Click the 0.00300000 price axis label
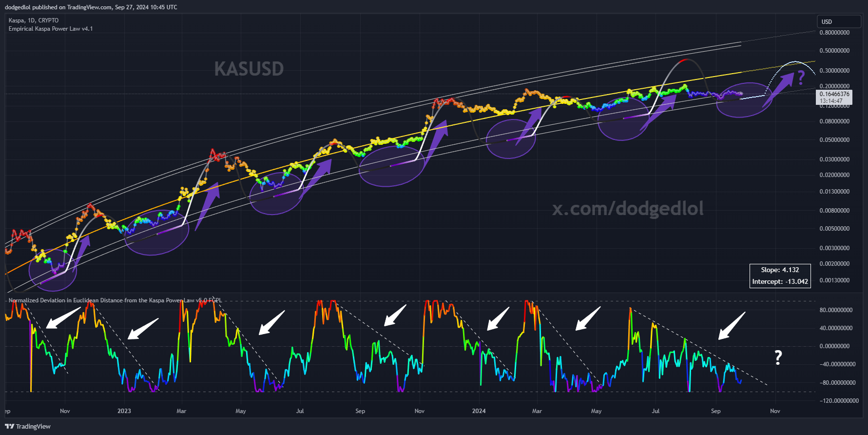Viewport: 868px width, 435px height. tap(834, 248)
